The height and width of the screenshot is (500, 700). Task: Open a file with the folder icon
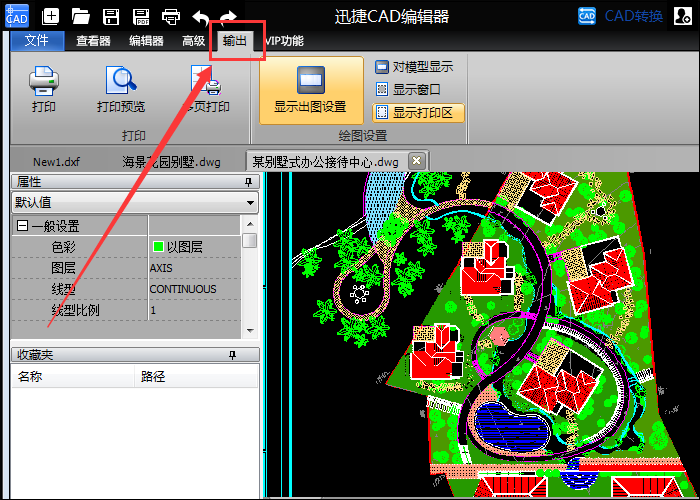(81, 16)
